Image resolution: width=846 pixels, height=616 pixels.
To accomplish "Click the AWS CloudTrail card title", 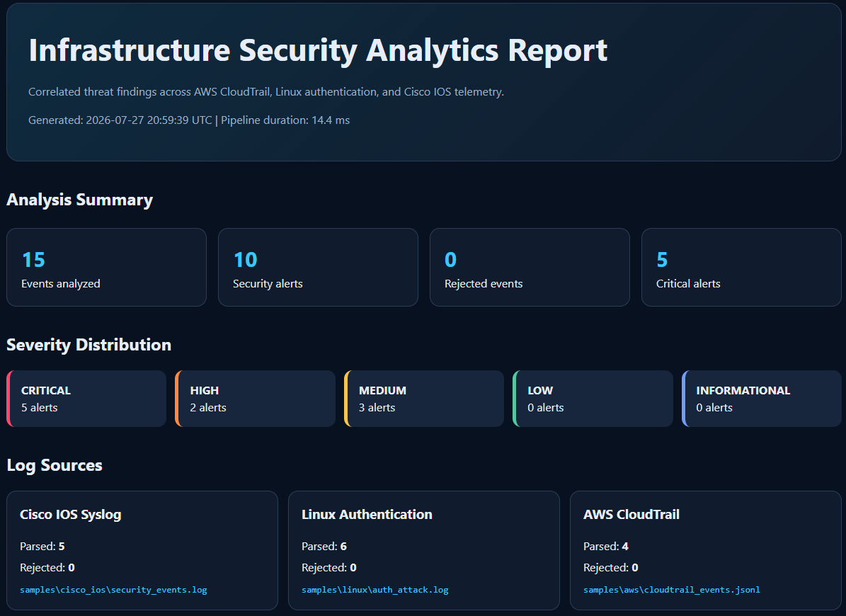I will 631,515.
